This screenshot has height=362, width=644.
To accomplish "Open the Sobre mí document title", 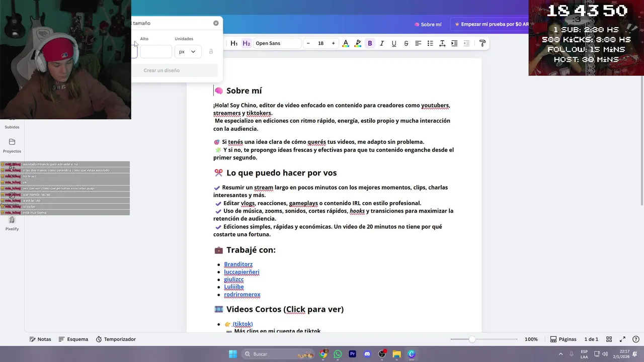I will [x=428, y=24].
